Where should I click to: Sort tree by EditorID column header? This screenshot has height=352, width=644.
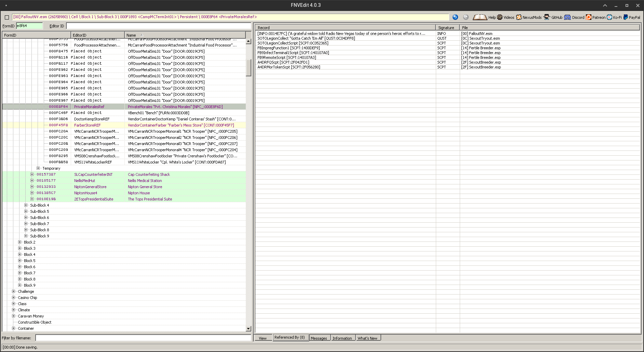coord(98,35)
